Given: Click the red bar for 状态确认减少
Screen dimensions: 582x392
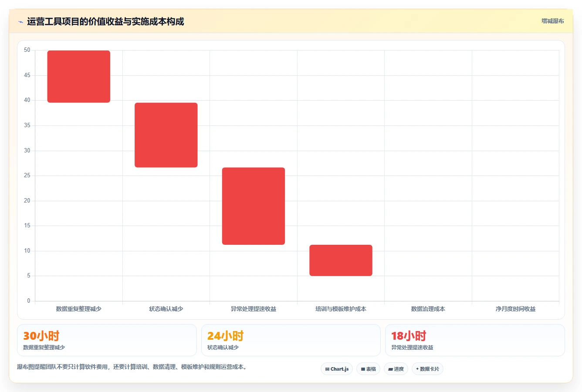Looking at the screenshot, I should coord(166,135).
